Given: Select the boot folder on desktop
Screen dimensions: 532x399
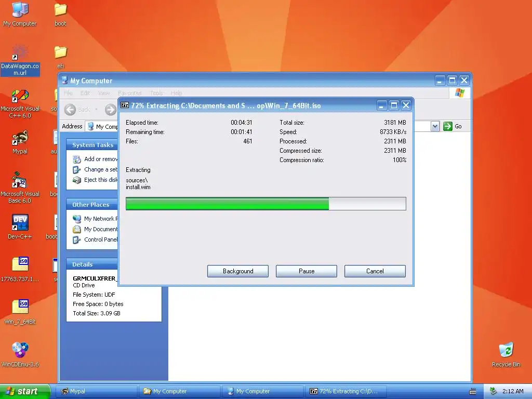Looking at the screenshot, I should click(60, 14).
